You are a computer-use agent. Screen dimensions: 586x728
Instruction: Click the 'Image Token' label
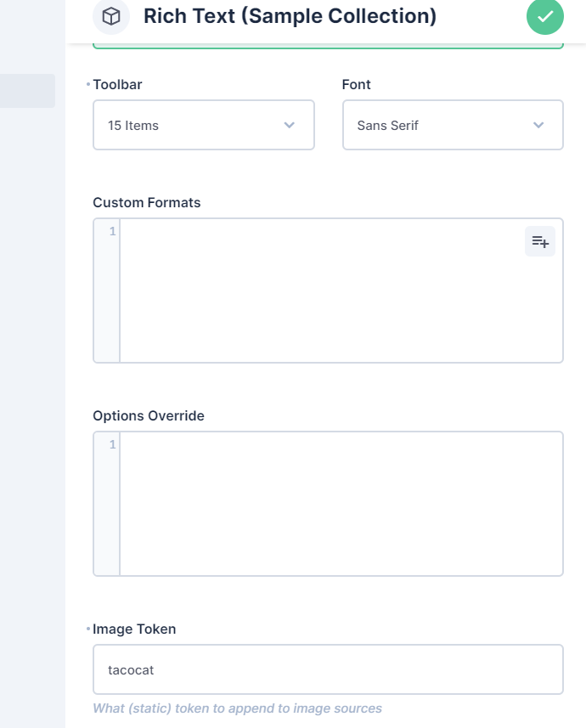(x=134, y=629)
